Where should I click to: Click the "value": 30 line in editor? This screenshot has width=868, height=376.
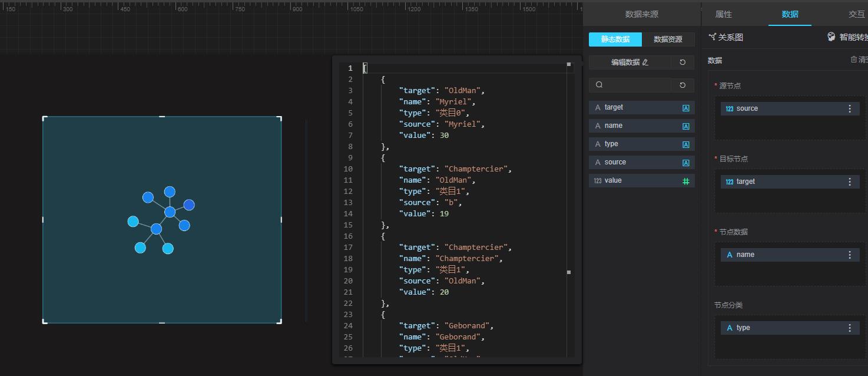[x=424, y=136]
